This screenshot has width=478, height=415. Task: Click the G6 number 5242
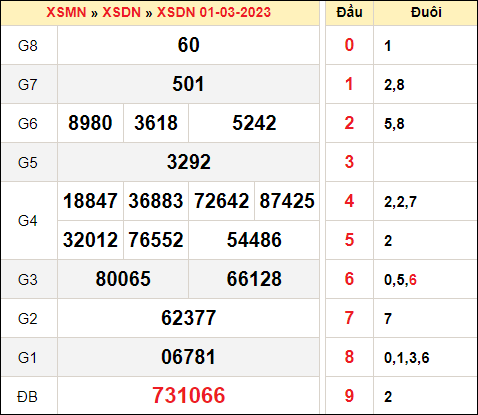pyautogui.click(x=254, y=123)
